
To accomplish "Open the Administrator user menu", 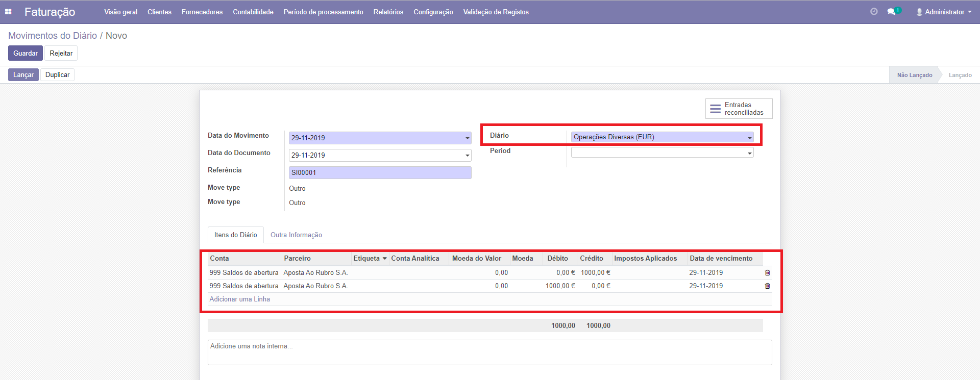I will 944,12.
